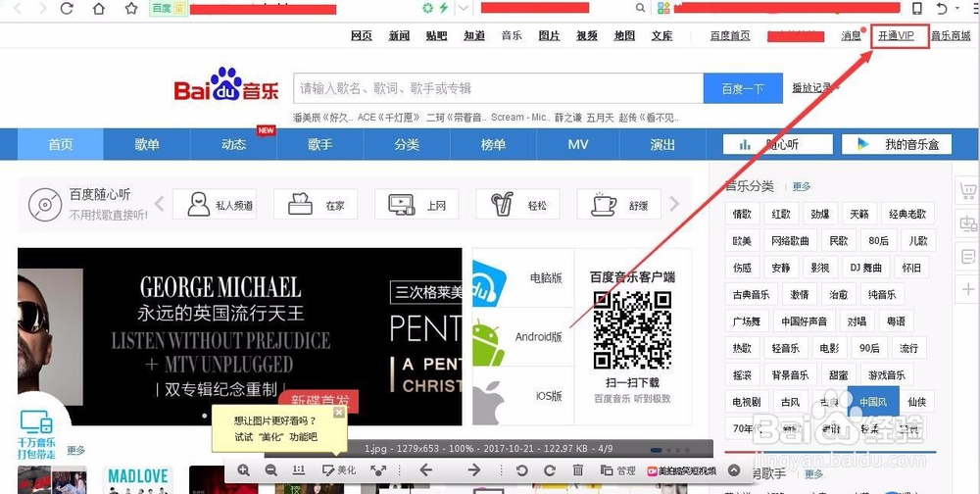The width and height of the screenshot is (980, 494).
Task: Click the feedback note sidebar icon
Action: pyautogui.click(x=967, y=257)
